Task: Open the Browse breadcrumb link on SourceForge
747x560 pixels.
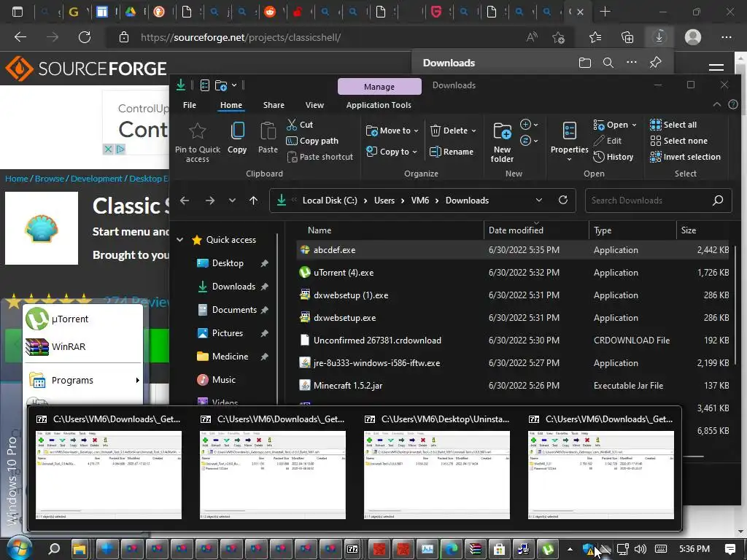Action: (50, 179)
